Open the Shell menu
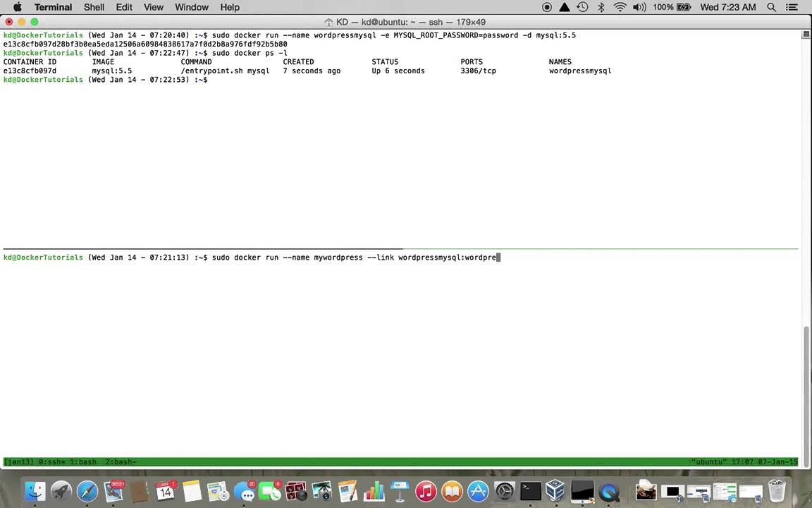Image resolution: width=812 pixels, height=508 pixels. point(94,7)
